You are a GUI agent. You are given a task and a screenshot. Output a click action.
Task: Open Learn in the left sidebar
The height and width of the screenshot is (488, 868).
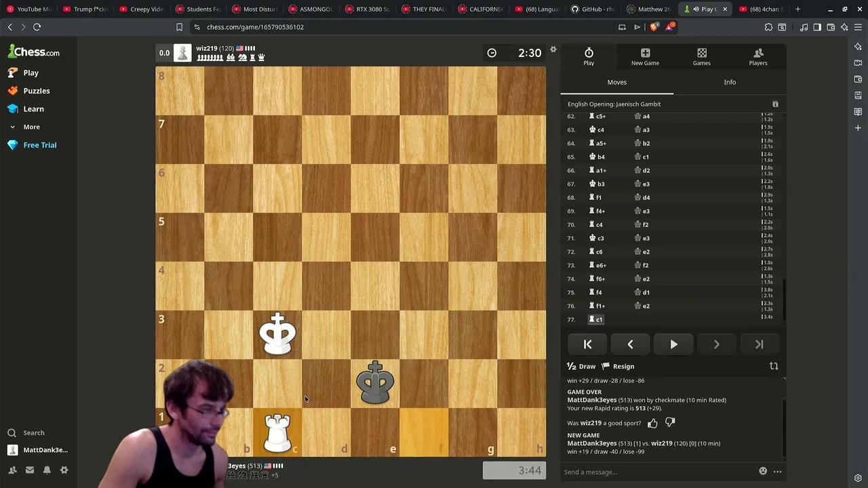[26, 109]
